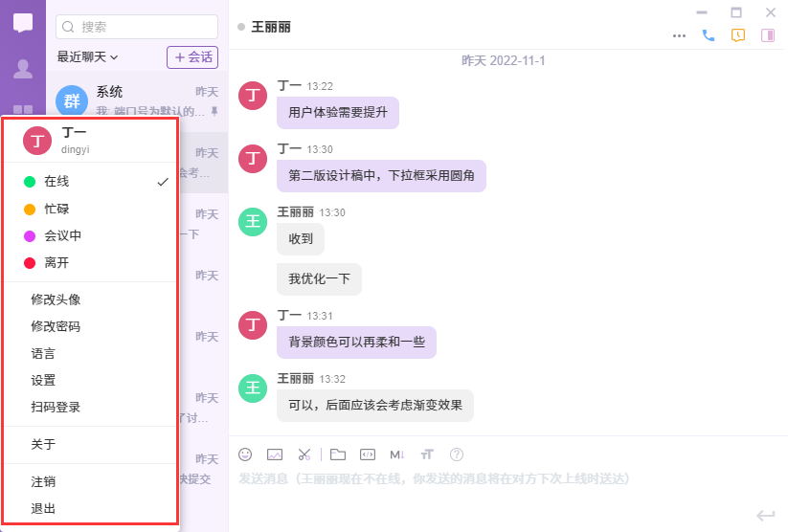Click the send file folder icon
This screenshot has width=788, height=532.
tap(337, 454)
